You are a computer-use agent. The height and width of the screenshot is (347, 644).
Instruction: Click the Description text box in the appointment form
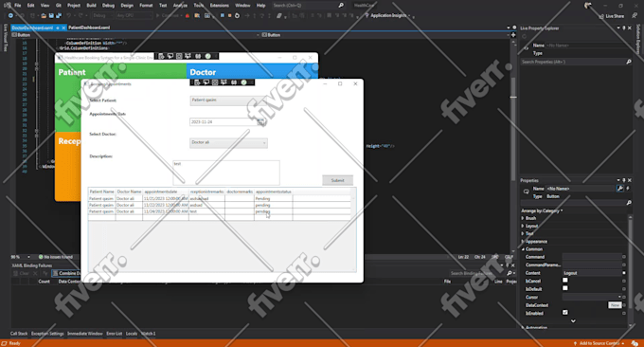tap(226, 173)
